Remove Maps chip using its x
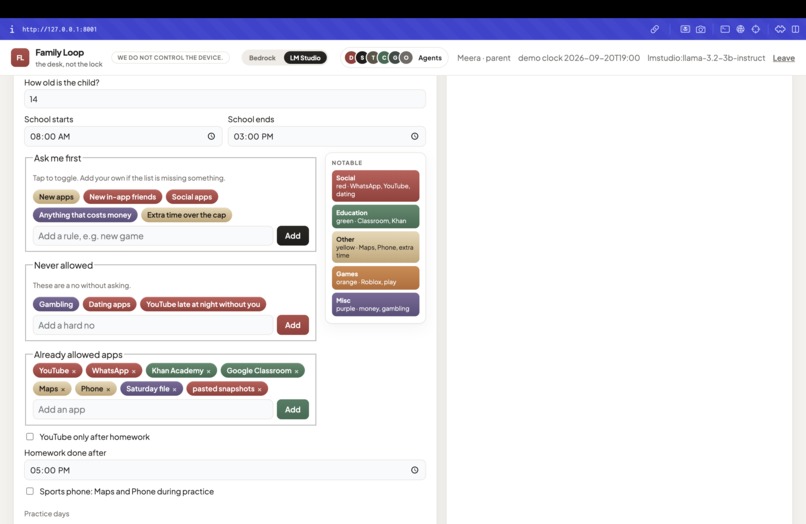This screenshot has width=806, height=524. point(63,389)
